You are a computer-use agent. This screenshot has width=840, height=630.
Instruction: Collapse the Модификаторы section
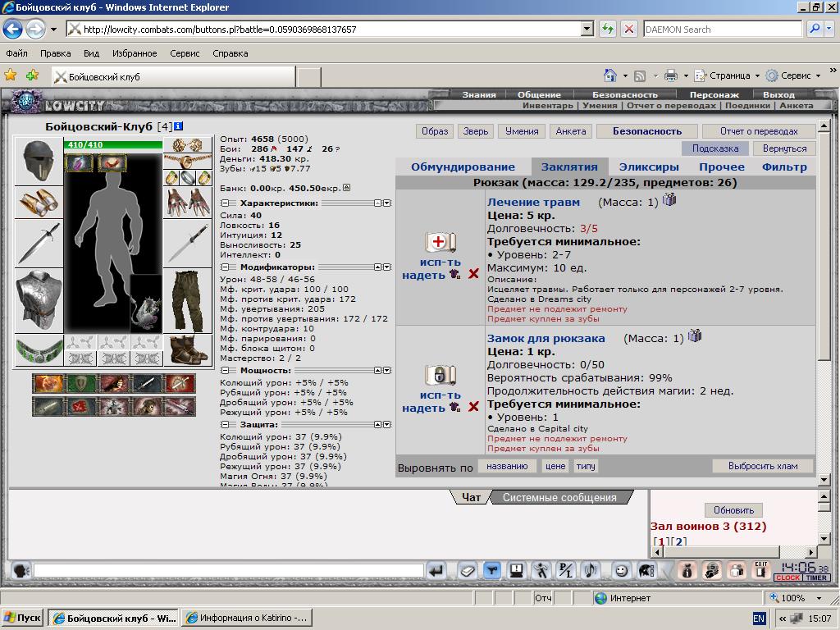[225, 267]
